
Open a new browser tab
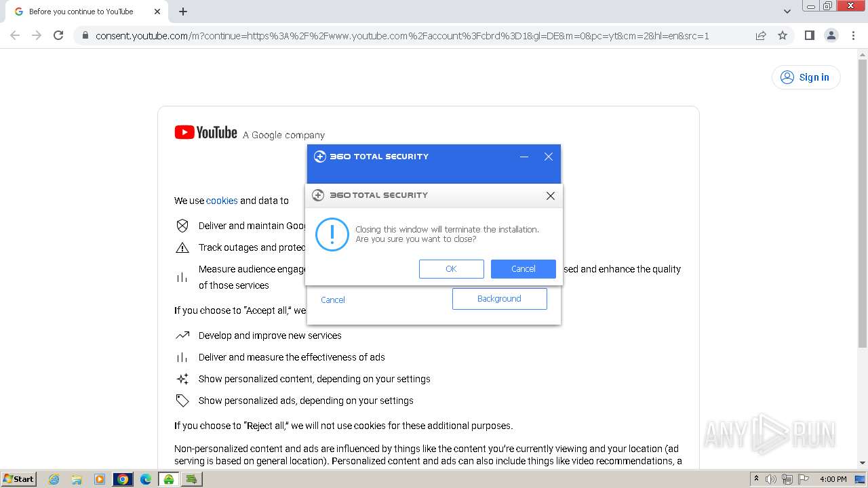click(x=183, y=12)
